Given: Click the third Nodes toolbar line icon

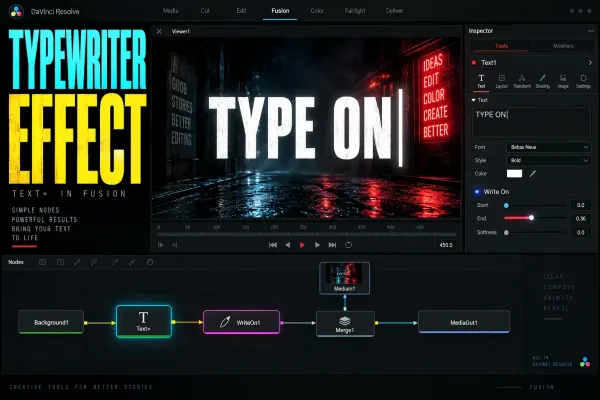Looking at the screenshot, I should [77, 262].
